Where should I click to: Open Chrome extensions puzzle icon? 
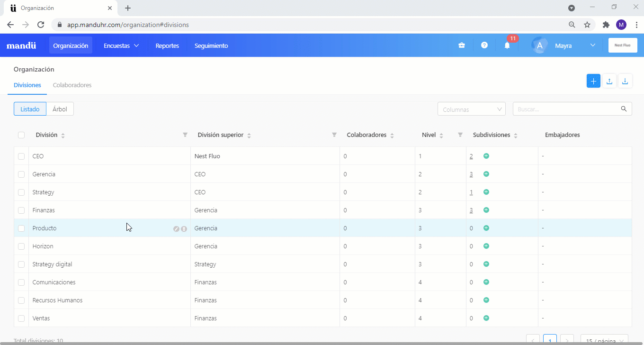[606, 25]
